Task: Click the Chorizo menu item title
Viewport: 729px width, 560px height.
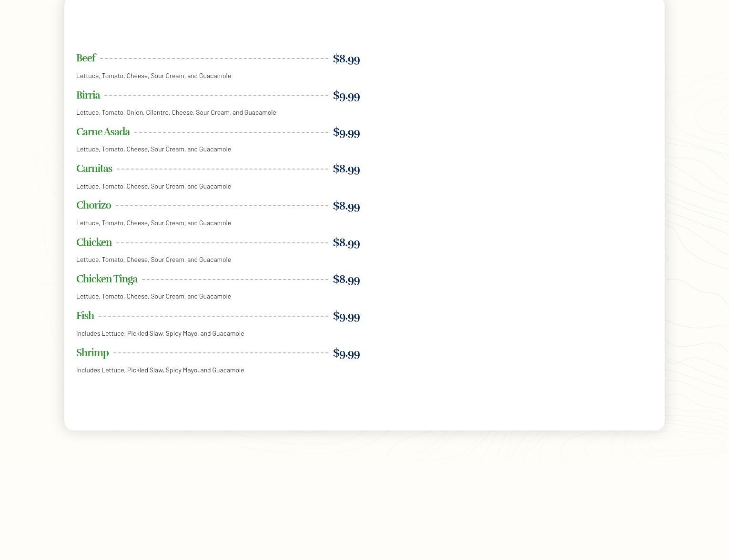Action: [x=93, y=205]
